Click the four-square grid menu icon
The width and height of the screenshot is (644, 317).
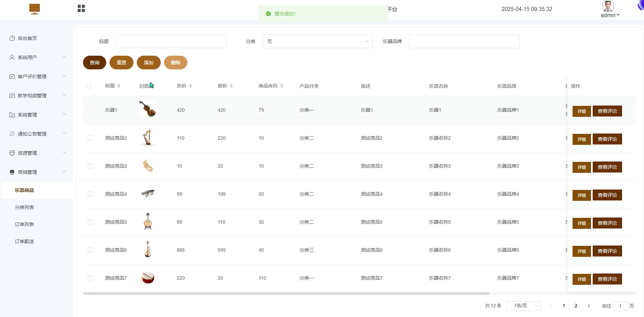click(81, 9)
